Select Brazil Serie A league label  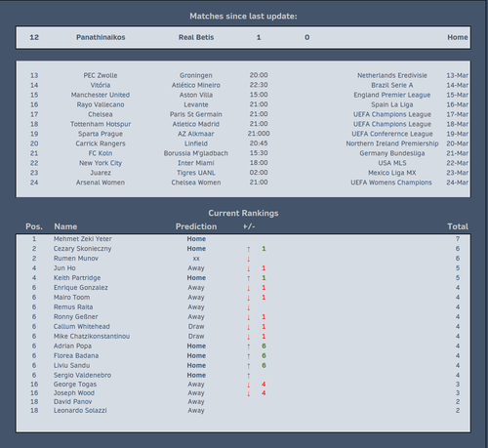(x=392, y=85)
